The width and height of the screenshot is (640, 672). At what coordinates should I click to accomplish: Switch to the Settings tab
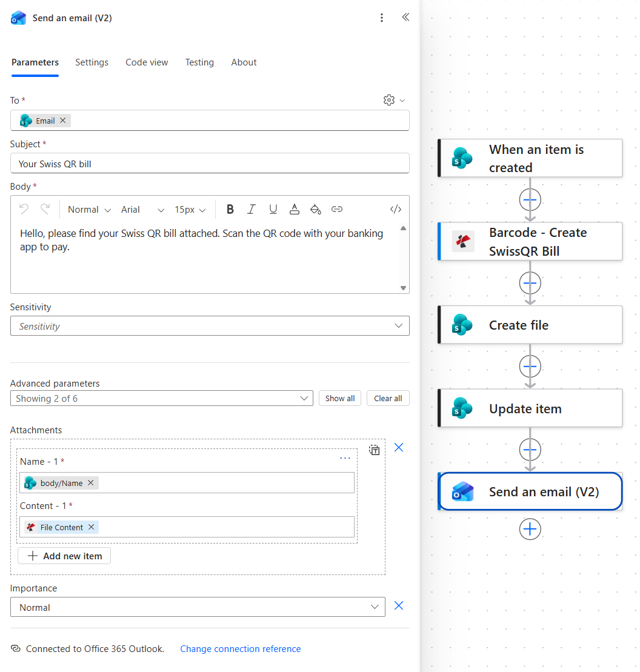[92, 62]
